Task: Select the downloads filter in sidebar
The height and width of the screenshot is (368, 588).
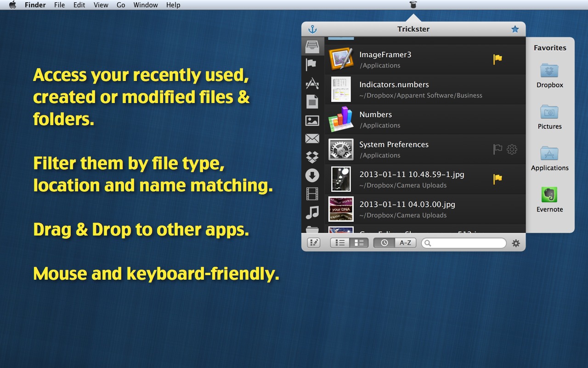Action: coord(312,175)
